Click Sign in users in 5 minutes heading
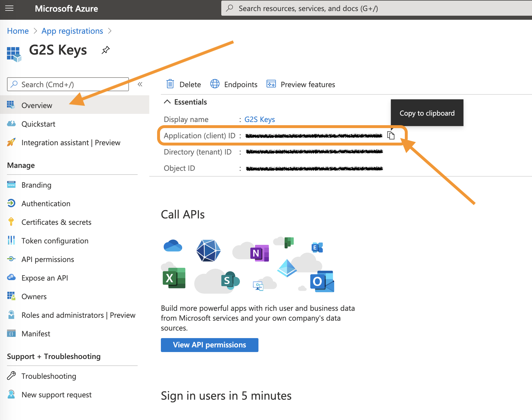This screenshot has width=532, height=420. (x=226, y=396)
